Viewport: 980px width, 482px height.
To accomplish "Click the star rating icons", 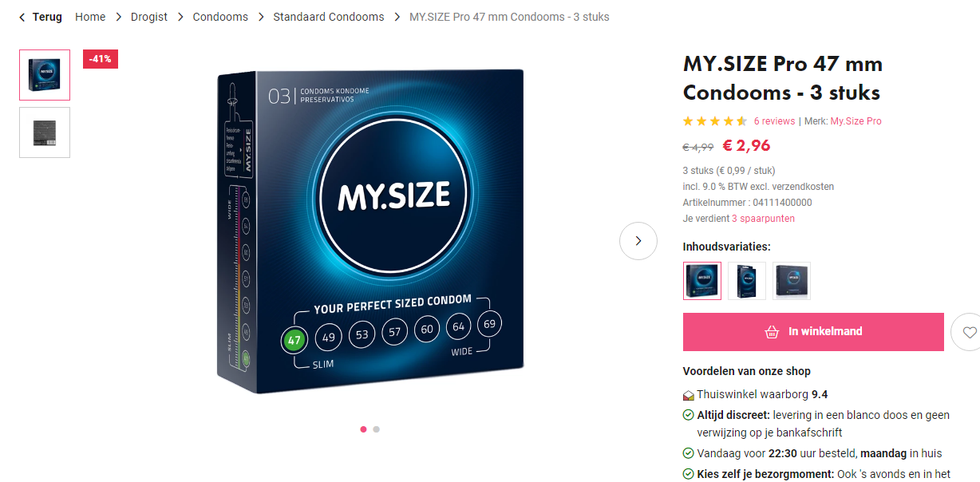I will click(x=714, y=121).
